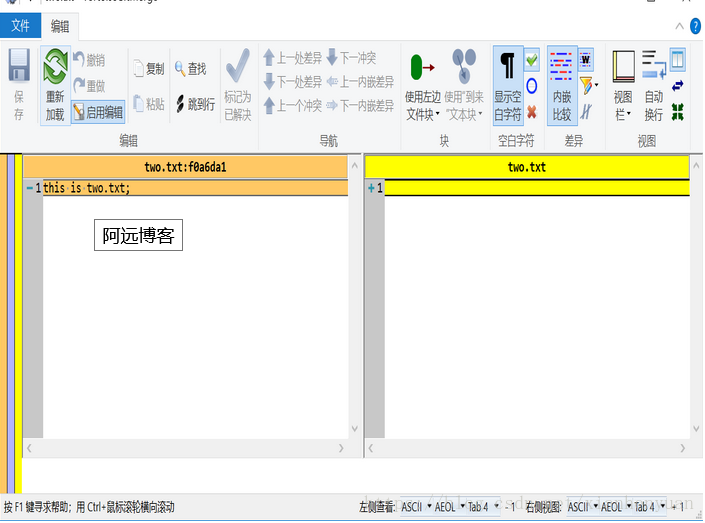Go to next conflict (下一冲突)
This screenshot has width=705, height=523.
pos(352,58)
